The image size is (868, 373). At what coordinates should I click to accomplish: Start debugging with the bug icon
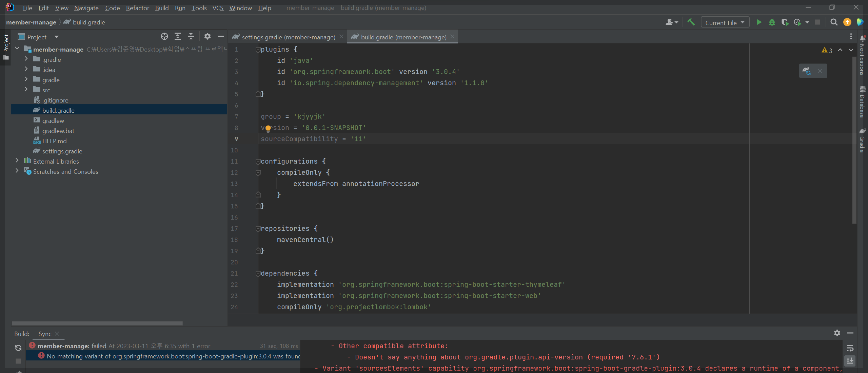point(772,22)
